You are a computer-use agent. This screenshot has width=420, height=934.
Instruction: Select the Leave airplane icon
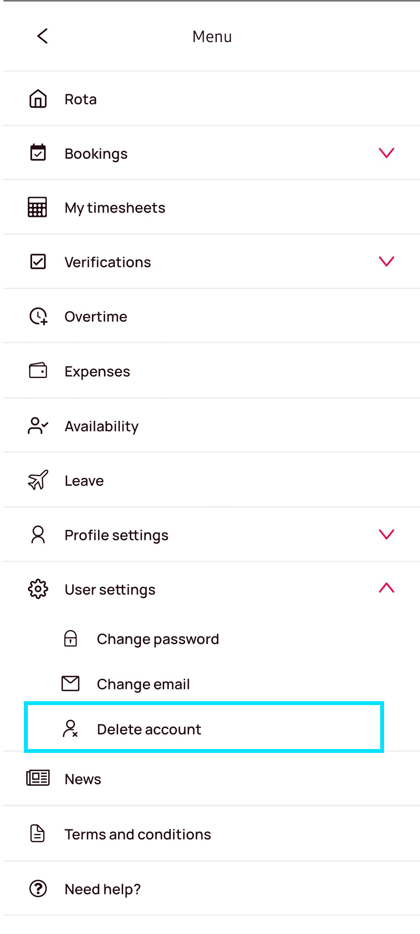point(38,480)
